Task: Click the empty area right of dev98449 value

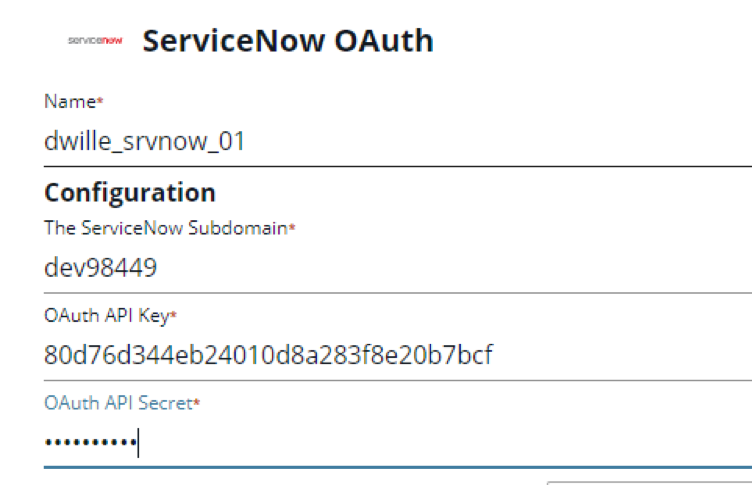Action: point(454,267)
